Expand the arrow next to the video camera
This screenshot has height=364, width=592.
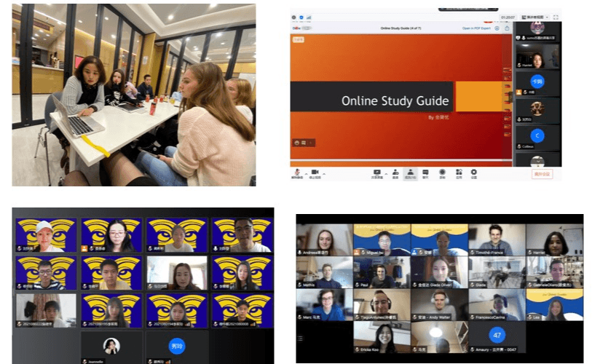(x=323, y=170)
